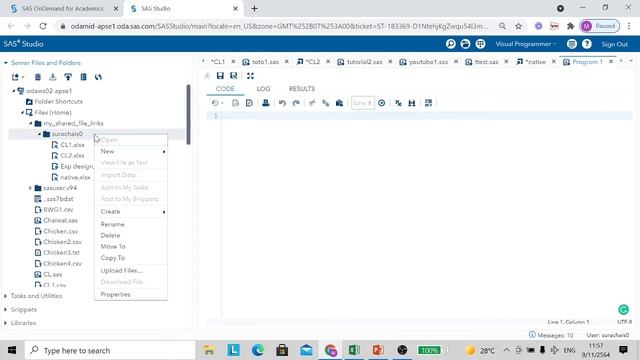Image resolution: width=640 pixels, height=360 pixels.
Task: Click the Upload icon in the file panel
Action: [x=68, y=77]
